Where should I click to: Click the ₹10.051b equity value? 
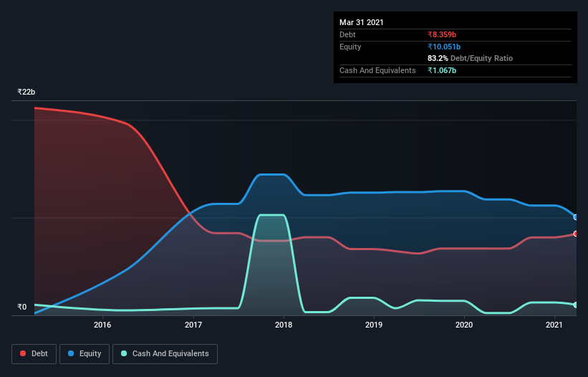coord(444,47)
